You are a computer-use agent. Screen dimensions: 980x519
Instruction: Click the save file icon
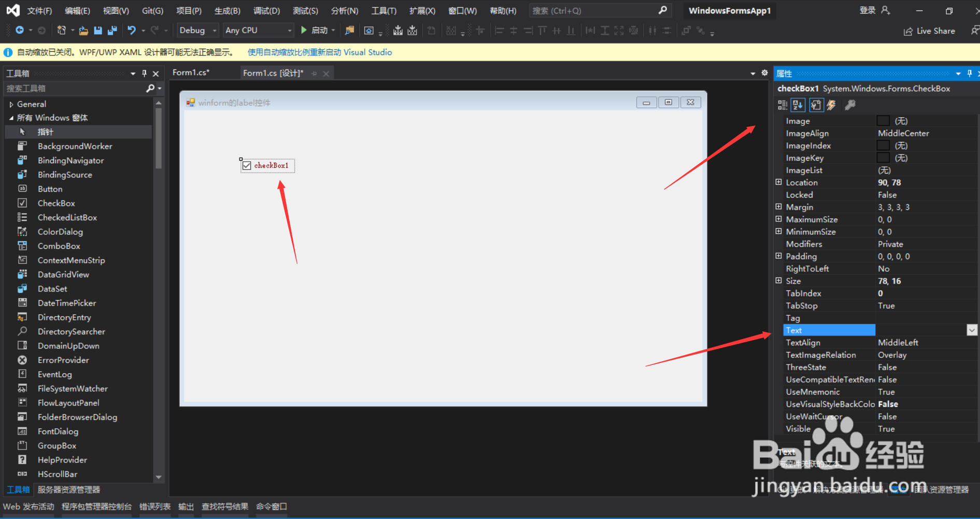(x=98, y=31)
